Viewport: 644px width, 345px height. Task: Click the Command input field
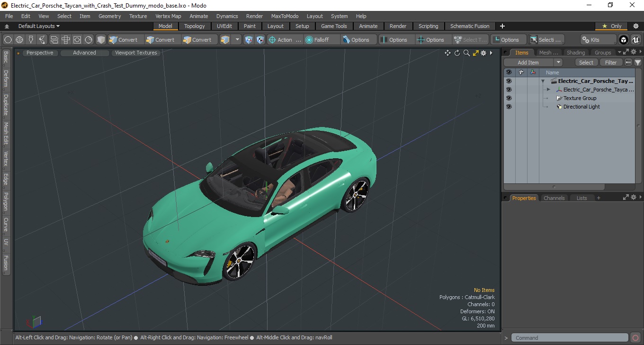click(570, 338)
